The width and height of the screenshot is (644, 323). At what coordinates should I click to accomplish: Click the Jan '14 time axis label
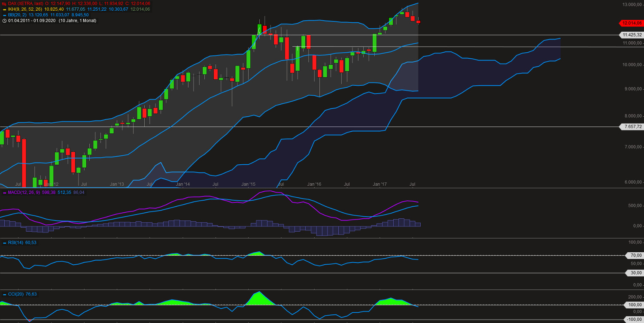[182, 184]
